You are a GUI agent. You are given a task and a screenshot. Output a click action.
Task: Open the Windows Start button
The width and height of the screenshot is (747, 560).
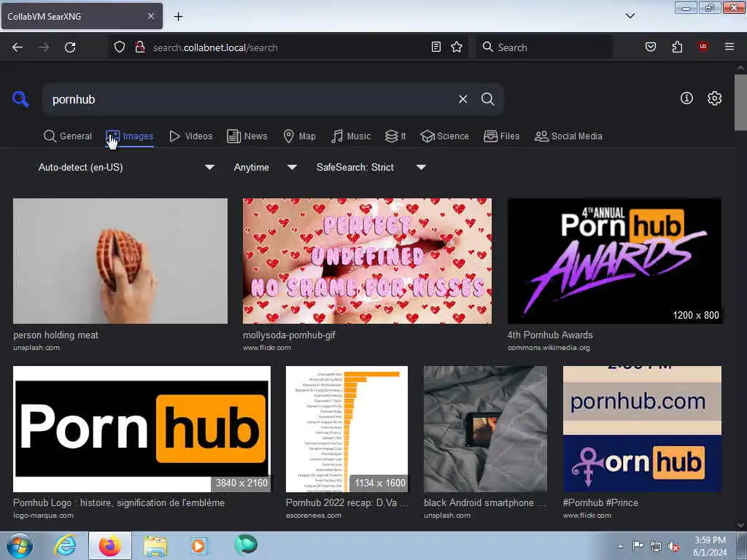point(20,545)
